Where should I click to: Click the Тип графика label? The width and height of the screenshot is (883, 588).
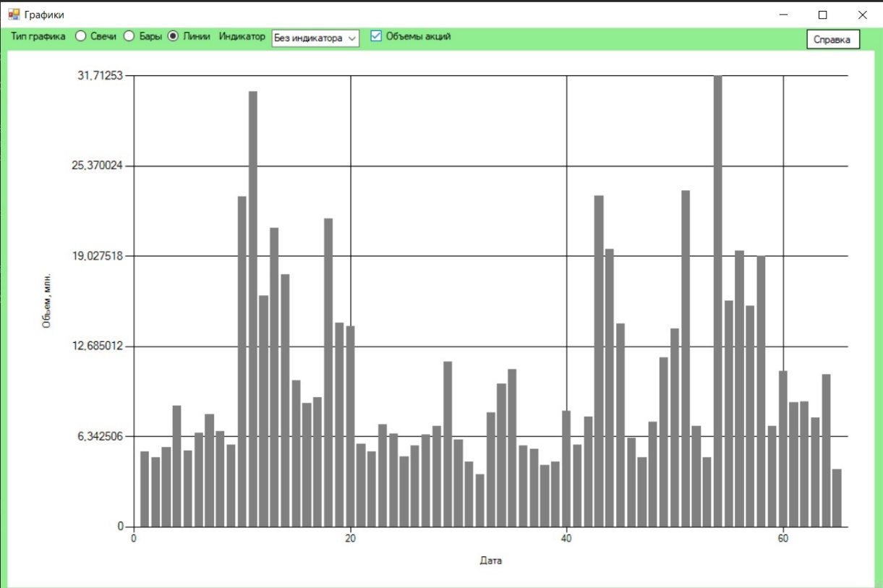[38, 36]
